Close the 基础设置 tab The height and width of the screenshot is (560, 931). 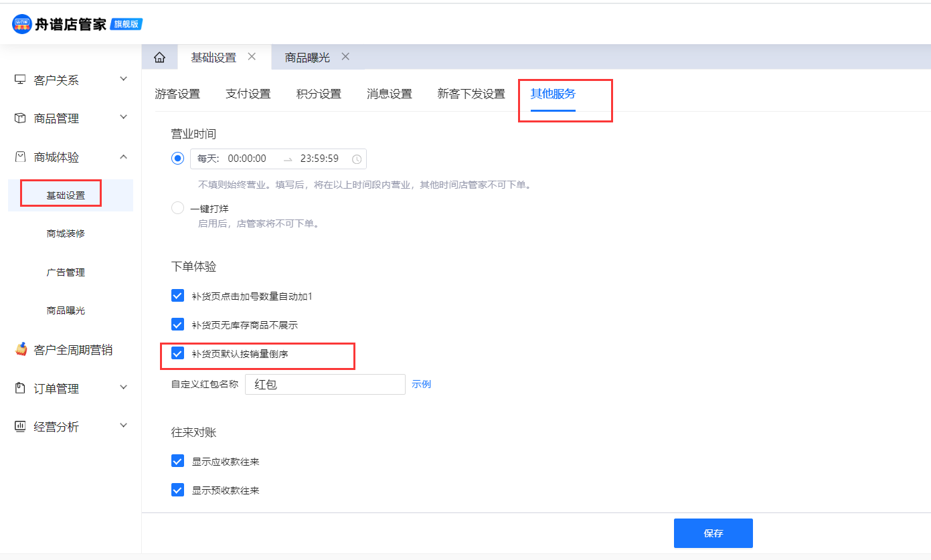252,57
